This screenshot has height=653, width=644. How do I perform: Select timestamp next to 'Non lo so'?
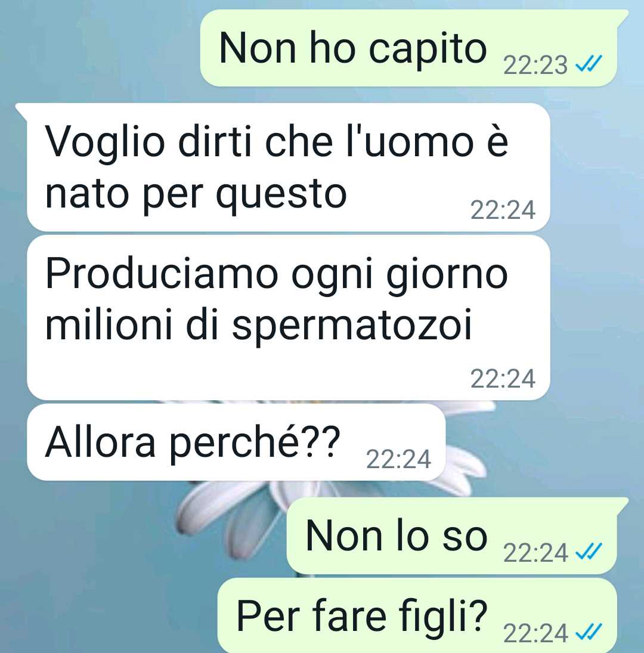click(535, 553)
